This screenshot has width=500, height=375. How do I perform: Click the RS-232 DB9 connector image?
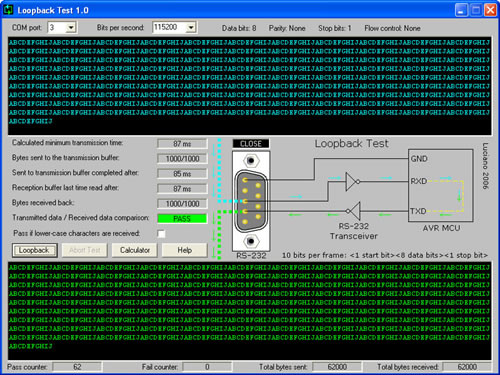tap(251, 201)
